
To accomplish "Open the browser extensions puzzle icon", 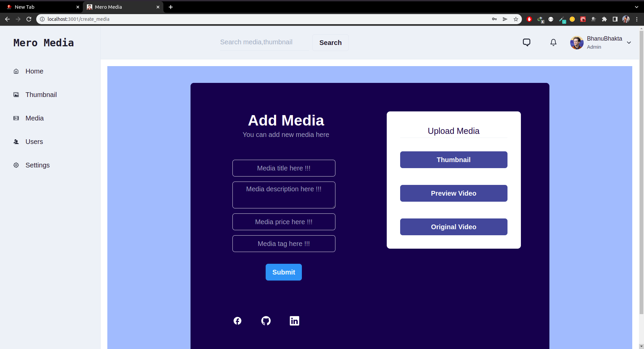I will pos(604,19).
